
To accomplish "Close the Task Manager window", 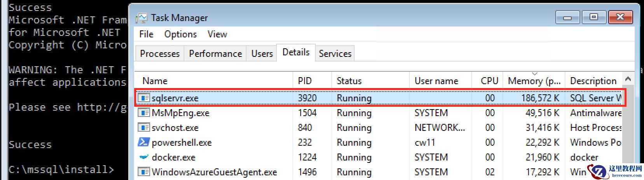I will (621, 17).
